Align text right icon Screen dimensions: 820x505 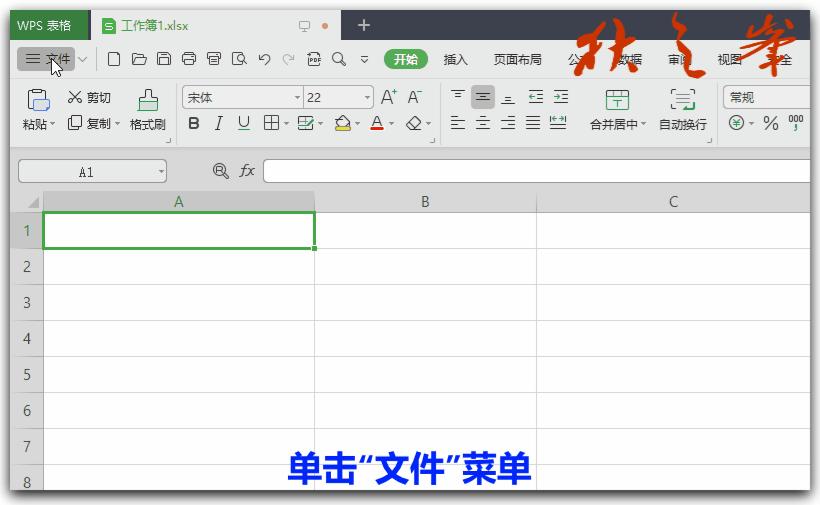[x=508, y=123]
